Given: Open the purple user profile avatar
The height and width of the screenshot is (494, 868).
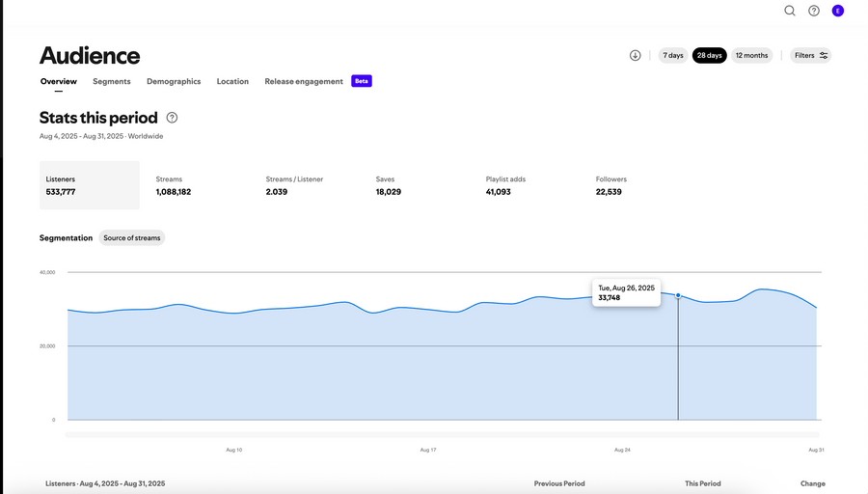Looking at the screenshot, I should [x=837, y=11].
